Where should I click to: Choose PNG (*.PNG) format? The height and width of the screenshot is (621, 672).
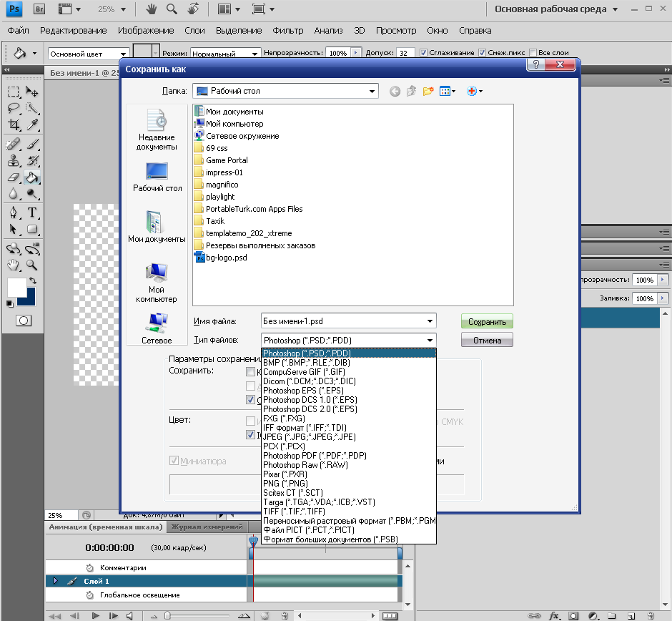pos(349,484)
